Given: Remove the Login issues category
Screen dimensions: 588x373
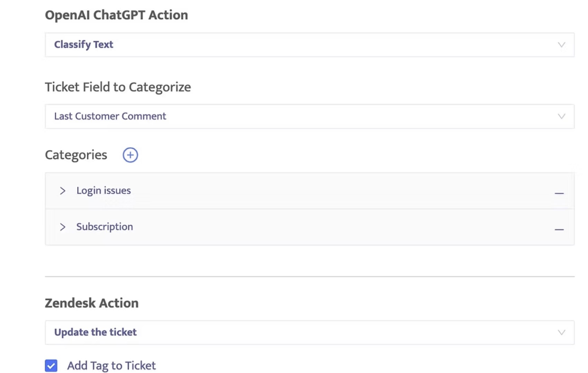Looking at the screenshot, I should pos(559,193).
